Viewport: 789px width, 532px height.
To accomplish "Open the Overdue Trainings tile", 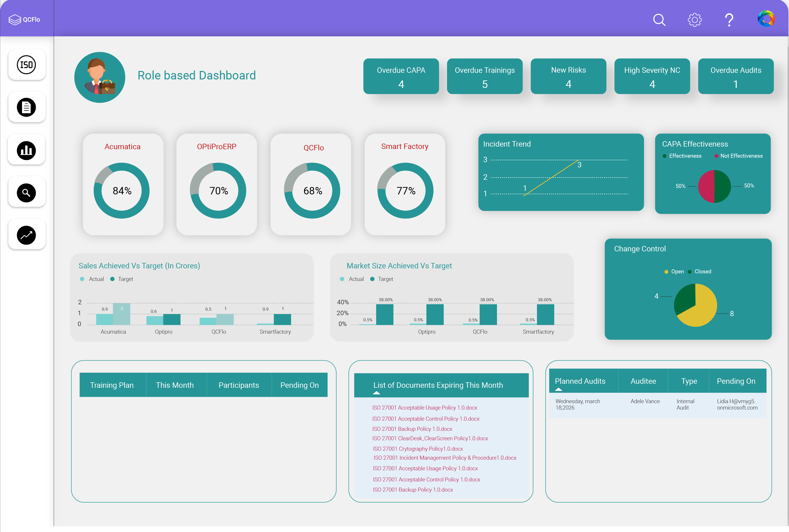I will click(485, 76).
